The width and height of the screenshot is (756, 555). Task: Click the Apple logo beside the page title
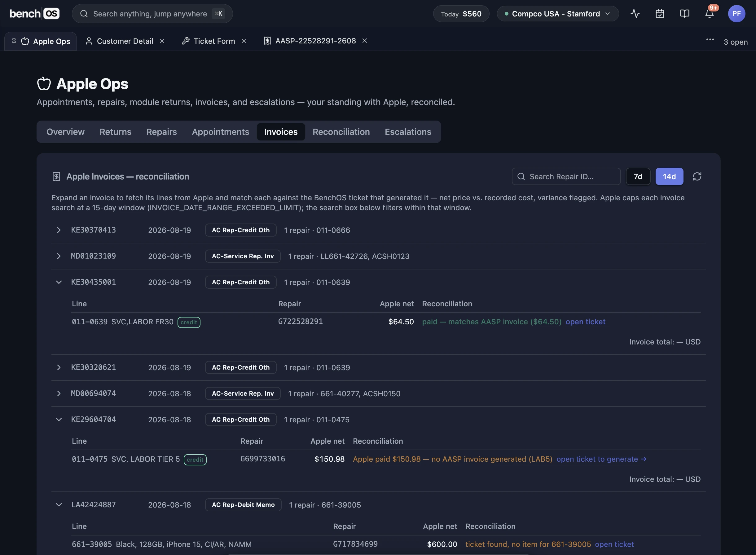[x=44, y=84]
